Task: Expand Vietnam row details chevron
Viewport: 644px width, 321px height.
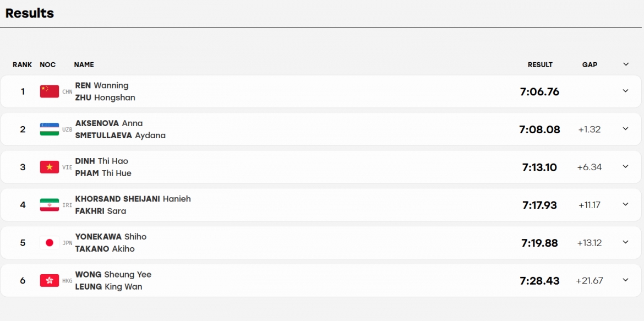Action: click(625, 166)
